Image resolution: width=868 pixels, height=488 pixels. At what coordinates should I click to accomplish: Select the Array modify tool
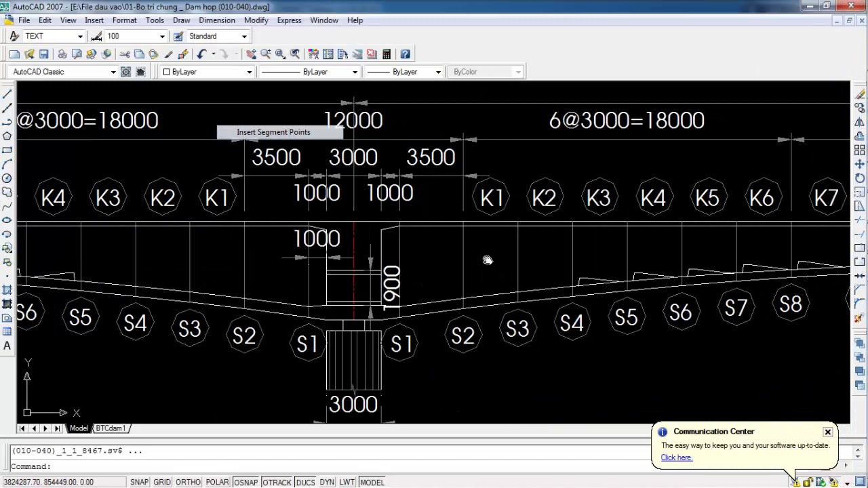(x=860, y=150)
